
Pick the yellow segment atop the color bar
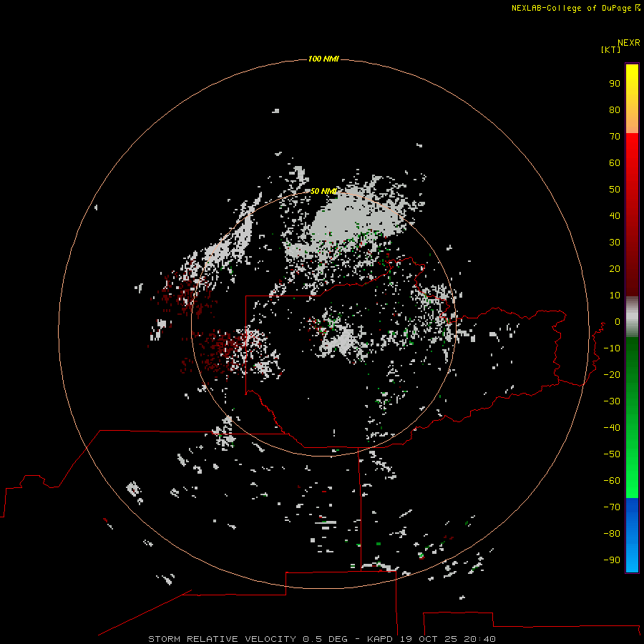point(632,99)
